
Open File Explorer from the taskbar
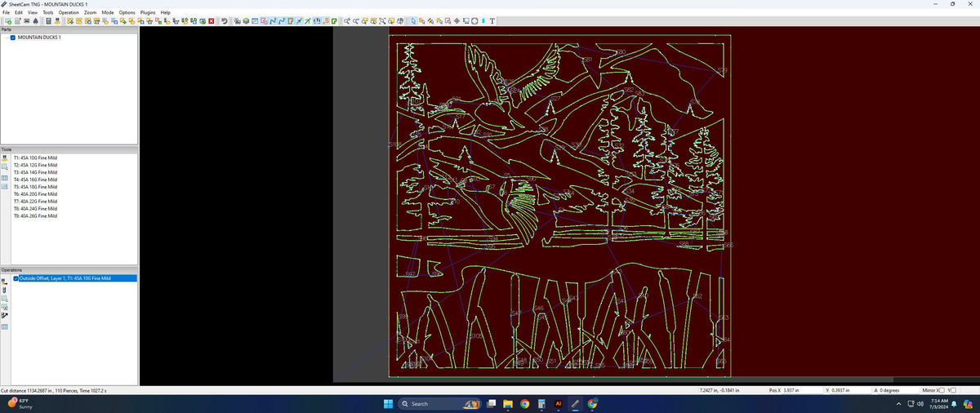507,403
